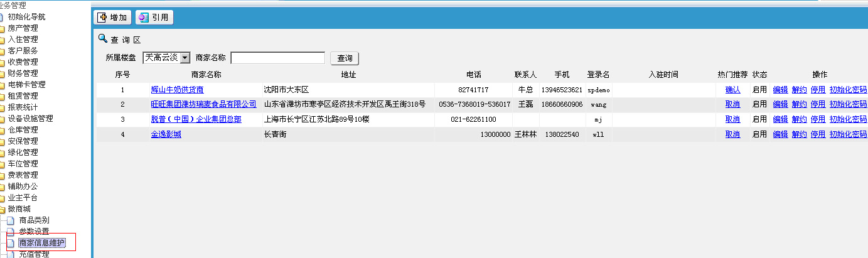This screenshot has width=868, height=258.
Task: Expand 辅助办公 folder
Action: (x=23, y=186)
